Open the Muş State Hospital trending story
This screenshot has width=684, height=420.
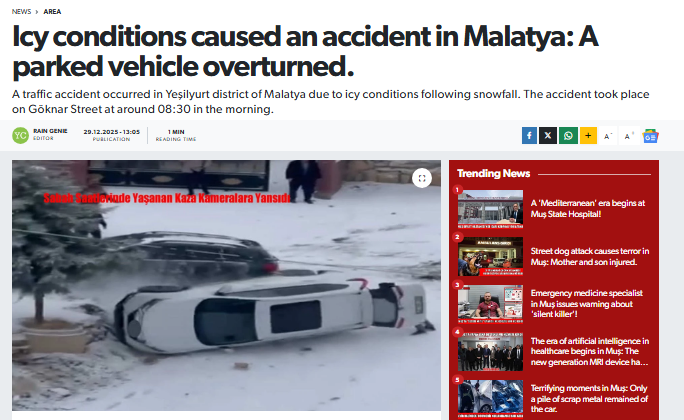tap(588, 208)
